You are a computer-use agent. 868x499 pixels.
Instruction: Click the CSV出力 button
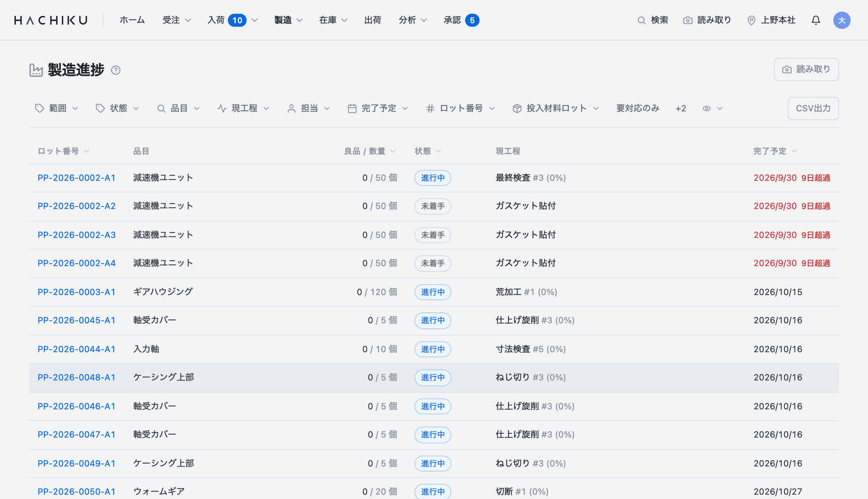coord(813,108)
